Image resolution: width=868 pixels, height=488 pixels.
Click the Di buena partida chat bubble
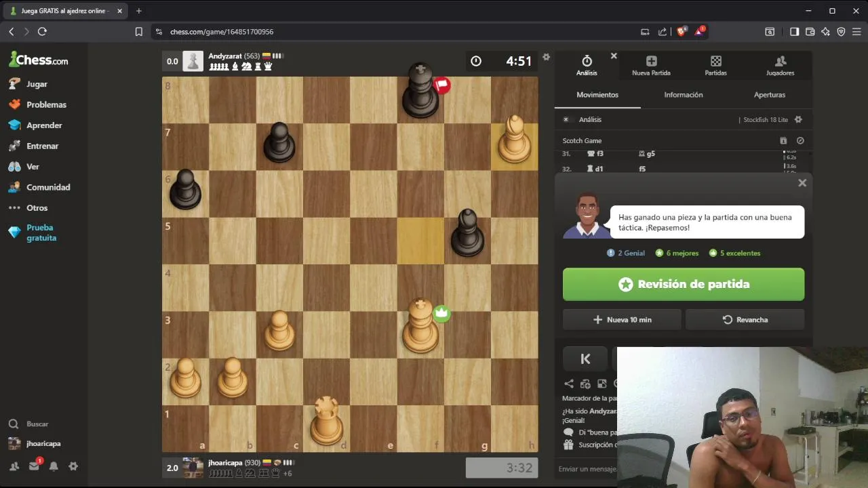pyautogui.click(x=568, y=432)
